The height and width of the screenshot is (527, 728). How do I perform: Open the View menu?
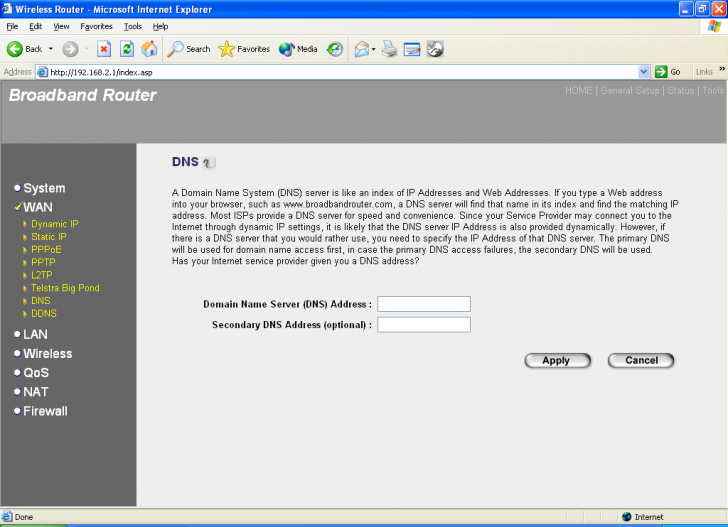pos(61,26)
